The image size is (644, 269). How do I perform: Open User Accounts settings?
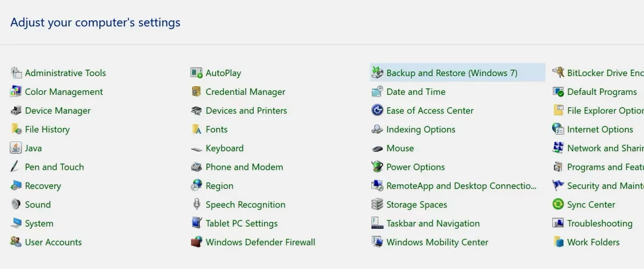[x=54, y=242]
